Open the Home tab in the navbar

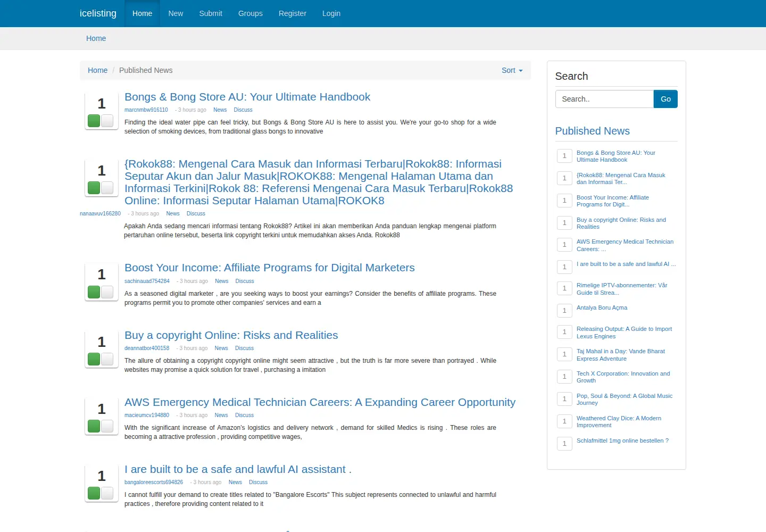142,13
